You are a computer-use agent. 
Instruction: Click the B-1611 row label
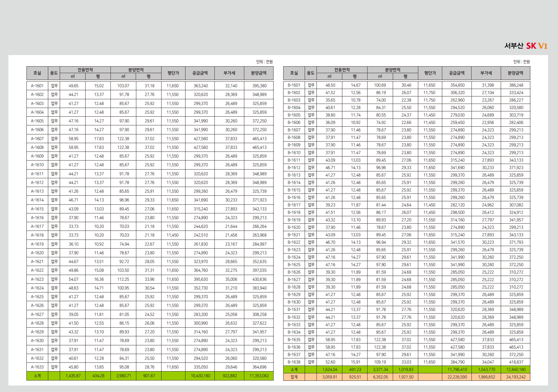(294, 160)
